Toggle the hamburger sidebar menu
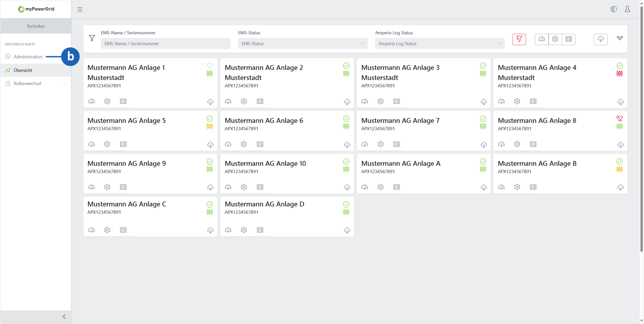Screen dimensions: 644x324 coord(80,9)
